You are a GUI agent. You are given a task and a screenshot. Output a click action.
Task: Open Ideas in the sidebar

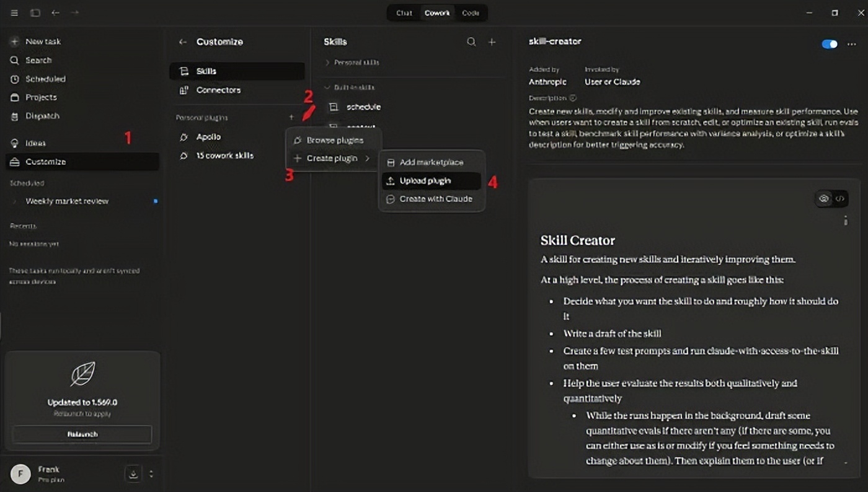pos(82,143)
